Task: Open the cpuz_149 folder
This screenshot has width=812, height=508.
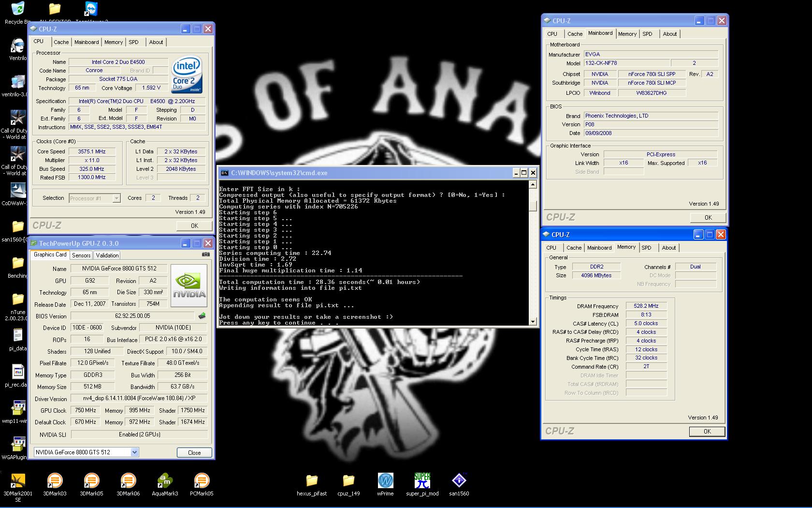Action: [x=348, y=481]
